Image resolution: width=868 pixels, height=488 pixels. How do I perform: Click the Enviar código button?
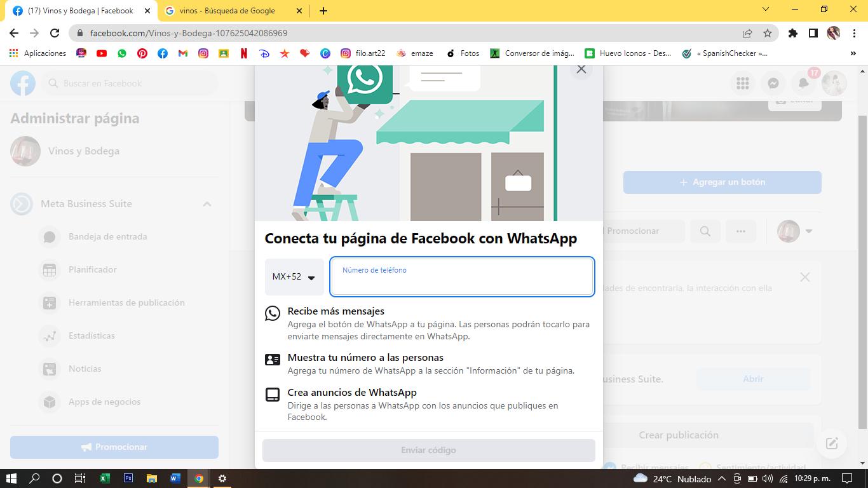[429, 450]
